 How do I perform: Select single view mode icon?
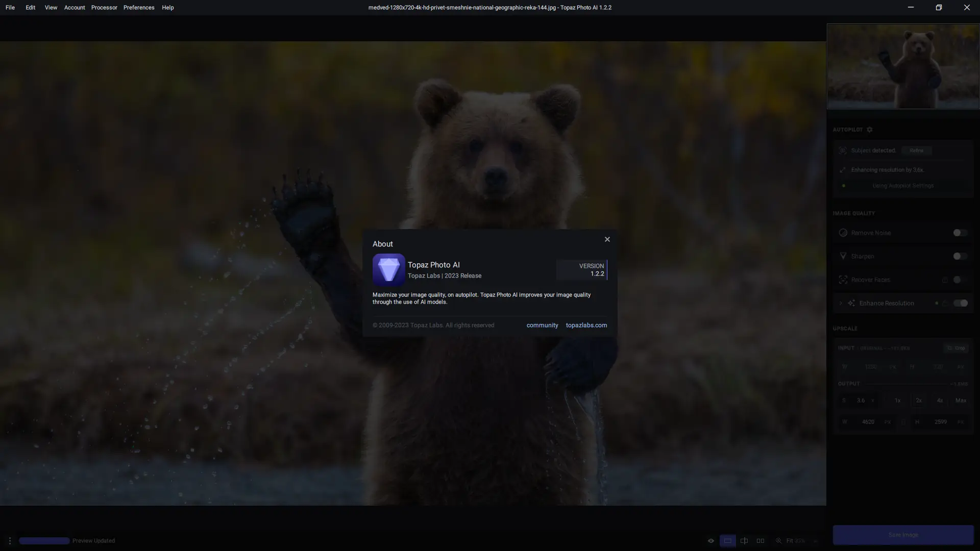click(x=727, y=541)
